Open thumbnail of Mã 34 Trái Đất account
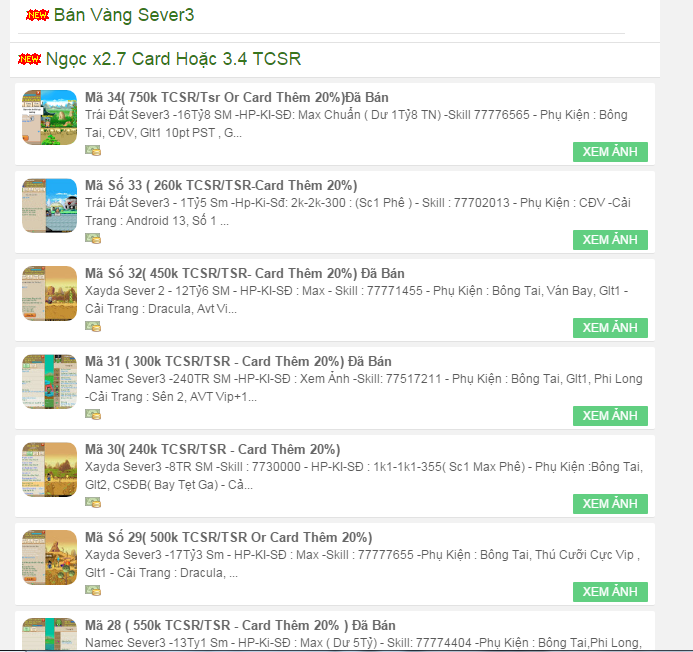The image size is (693, 652). (x=50, y=117)
